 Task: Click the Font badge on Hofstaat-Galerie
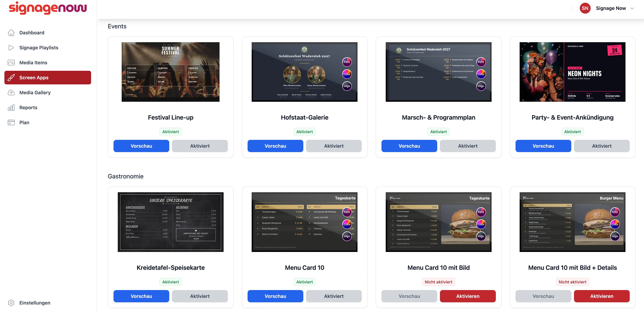coord(347,62)
